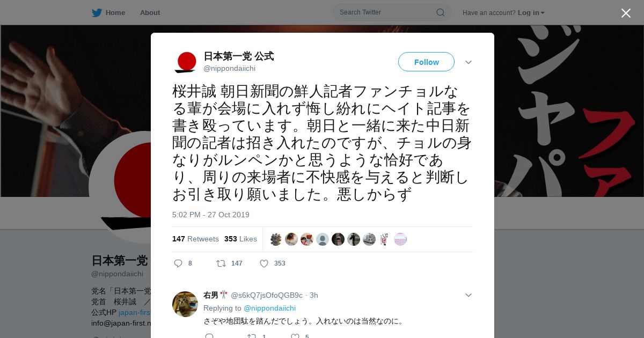Screen dimensions: 644x338
Task: Open 日本第一党 avatar in tweet header
Action: point(186,62)
